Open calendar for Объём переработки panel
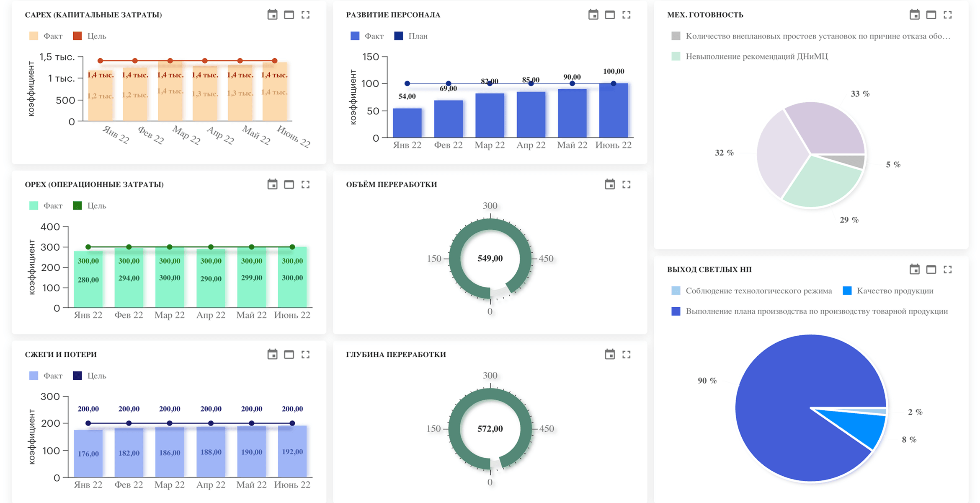This screenshot has width=980, height=503. (x=610, y=184)
